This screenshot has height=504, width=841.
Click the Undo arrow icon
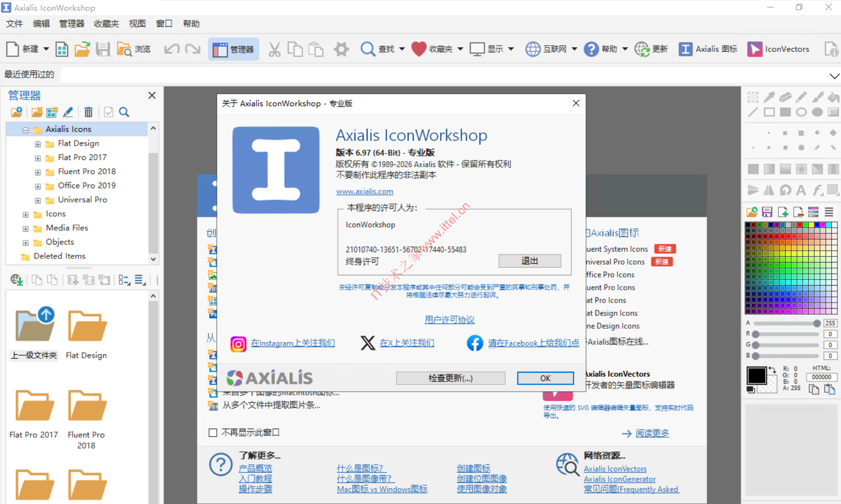click(x=171, y=49)
